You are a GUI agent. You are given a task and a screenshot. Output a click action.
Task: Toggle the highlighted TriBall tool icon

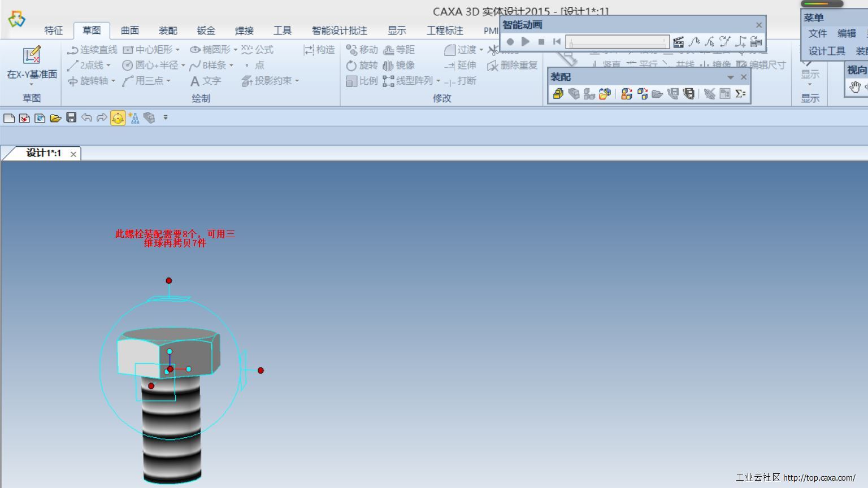tap(118, 117)
